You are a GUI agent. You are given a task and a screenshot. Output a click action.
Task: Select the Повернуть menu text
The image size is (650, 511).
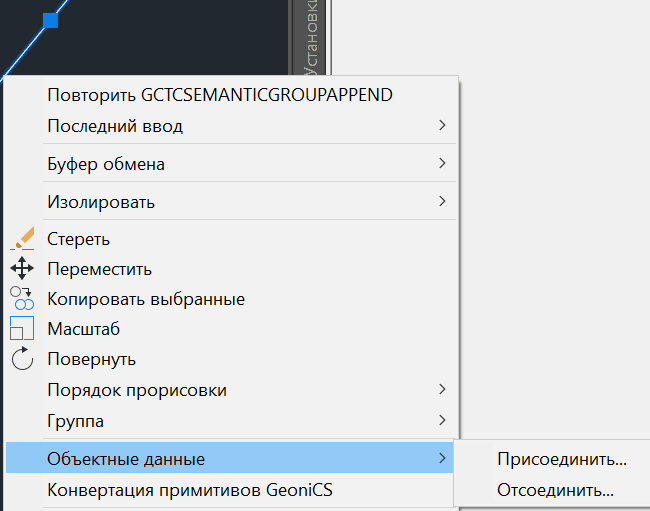91,359
